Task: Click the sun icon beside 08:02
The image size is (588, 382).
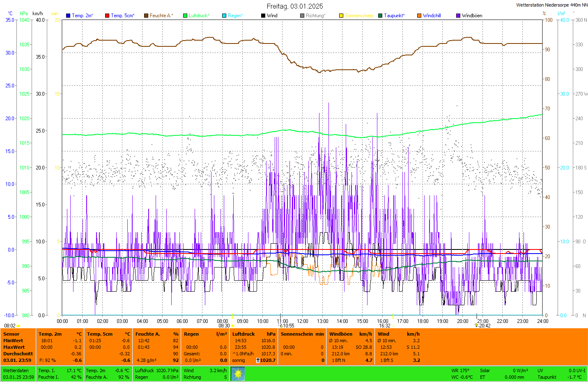Action: (x=18, y=326)
